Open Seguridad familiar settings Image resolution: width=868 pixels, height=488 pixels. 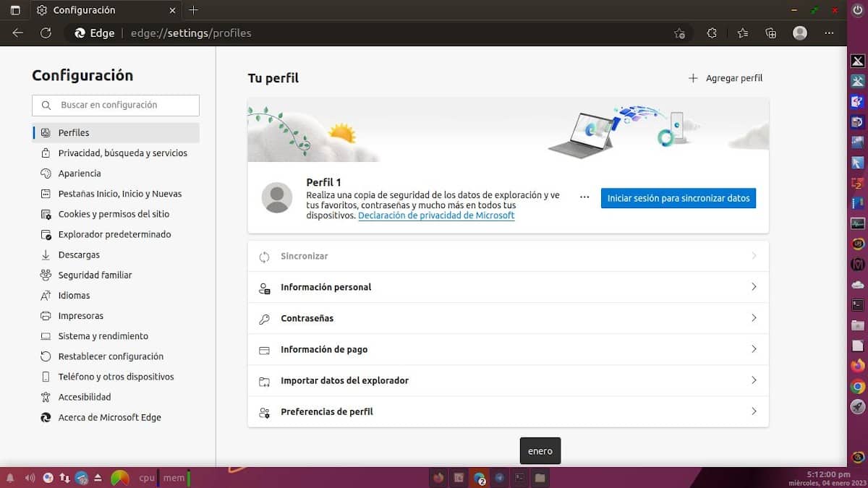(x=116, y=275)
